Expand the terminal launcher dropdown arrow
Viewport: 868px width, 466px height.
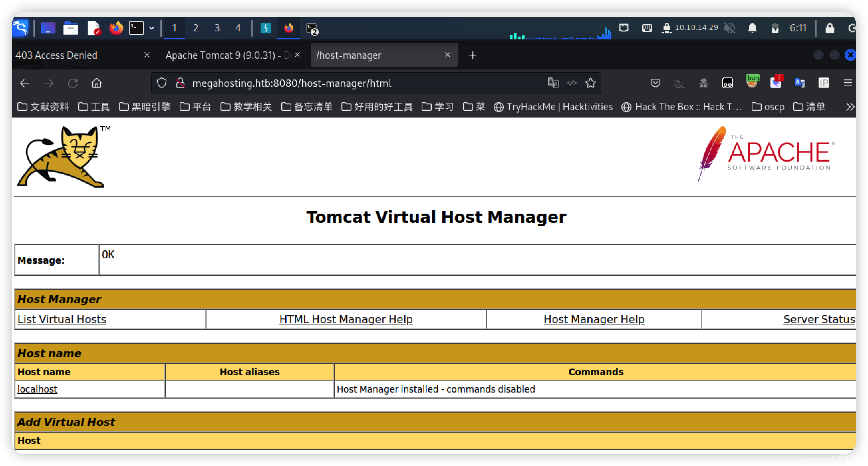pos(152,28)
